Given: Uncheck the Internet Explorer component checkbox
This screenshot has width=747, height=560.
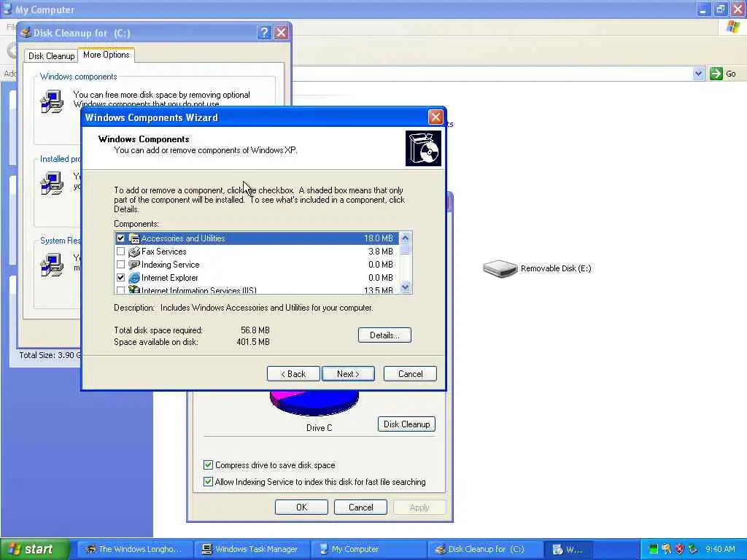Looking at the screenshot, I should [x=120, y=278].
